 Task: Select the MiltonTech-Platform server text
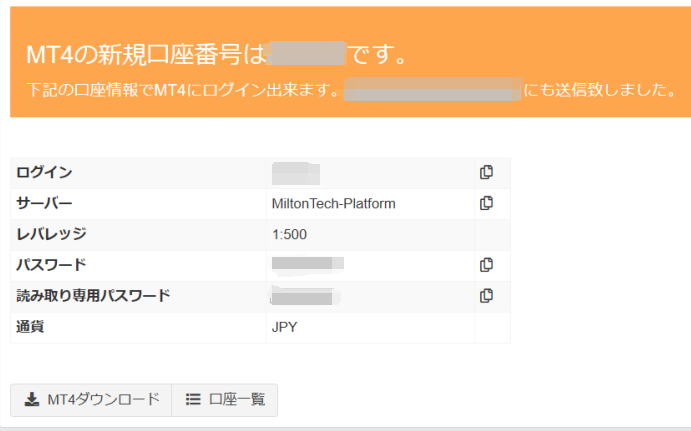point(333,204)
